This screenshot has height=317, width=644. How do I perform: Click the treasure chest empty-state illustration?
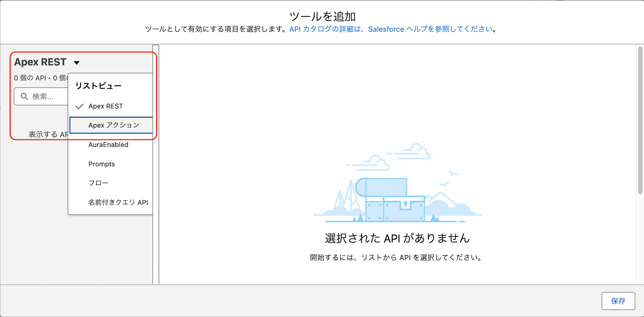point(397,183)
